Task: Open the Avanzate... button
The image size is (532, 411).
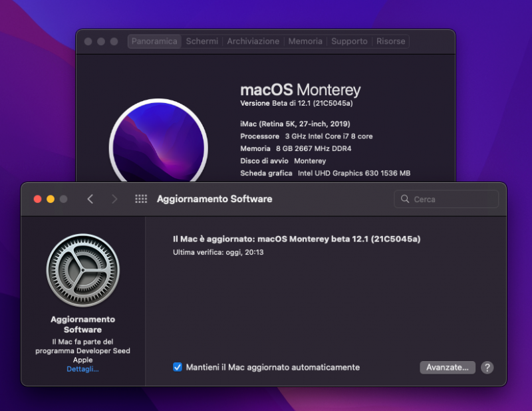Action: 448,368
